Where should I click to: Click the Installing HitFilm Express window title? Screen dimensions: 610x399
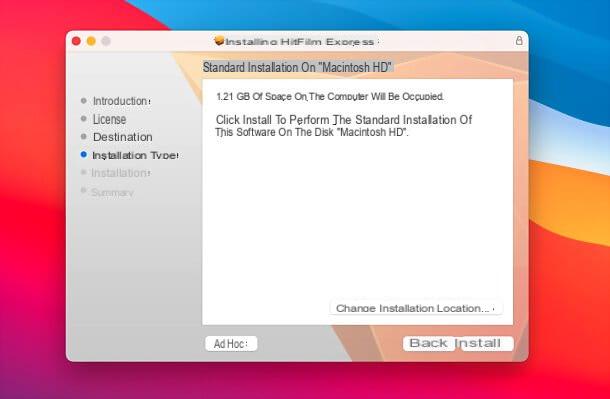point(300,42)
